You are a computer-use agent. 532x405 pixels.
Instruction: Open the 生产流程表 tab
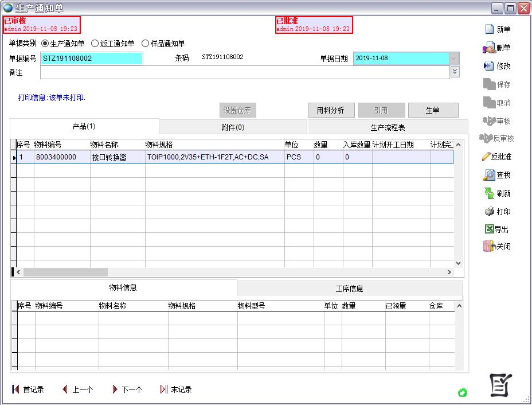(x=388, y=127)
